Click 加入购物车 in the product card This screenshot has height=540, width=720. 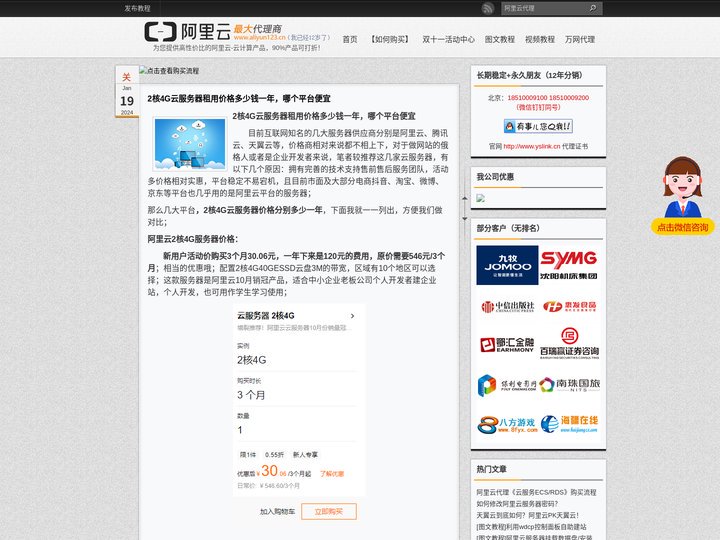pos(277,512)
